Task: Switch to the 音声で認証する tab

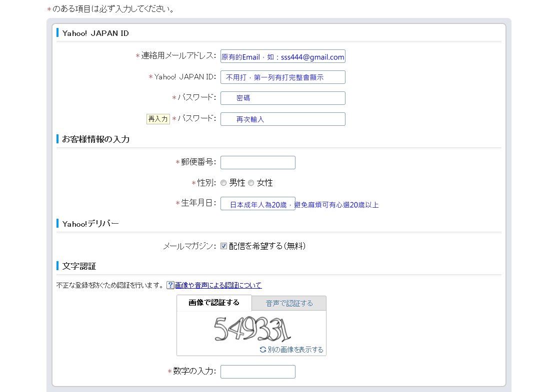Action: click(x=289, y=304)
